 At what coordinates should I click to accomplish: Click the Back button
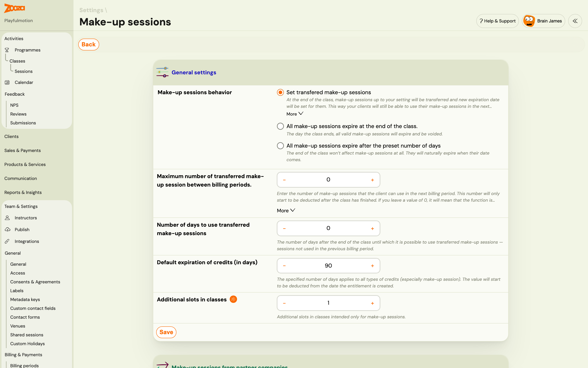[89, 44]
